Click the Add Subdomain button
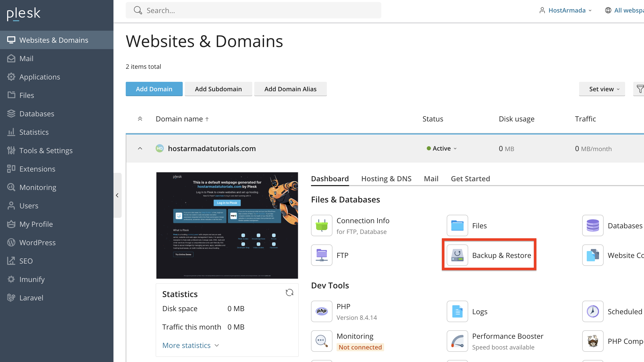 click(x=218, y=89)
